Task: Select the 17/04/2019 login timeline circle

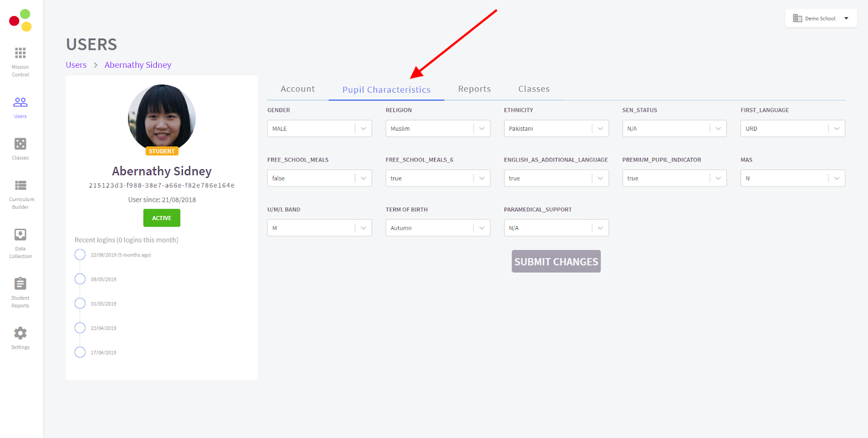Action: [80, 352]
